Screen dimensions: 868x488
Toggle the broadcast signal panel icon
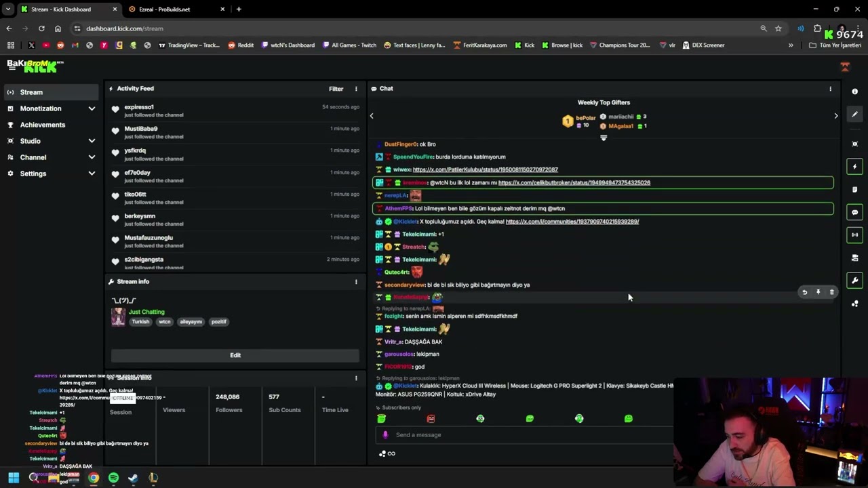(x=854, y=235)
